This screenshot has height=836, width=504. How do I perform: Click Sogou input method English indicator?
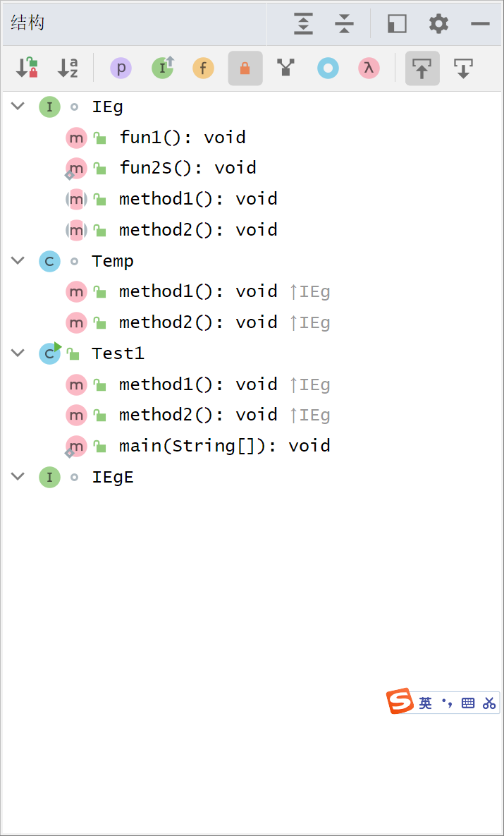point(425,703)
